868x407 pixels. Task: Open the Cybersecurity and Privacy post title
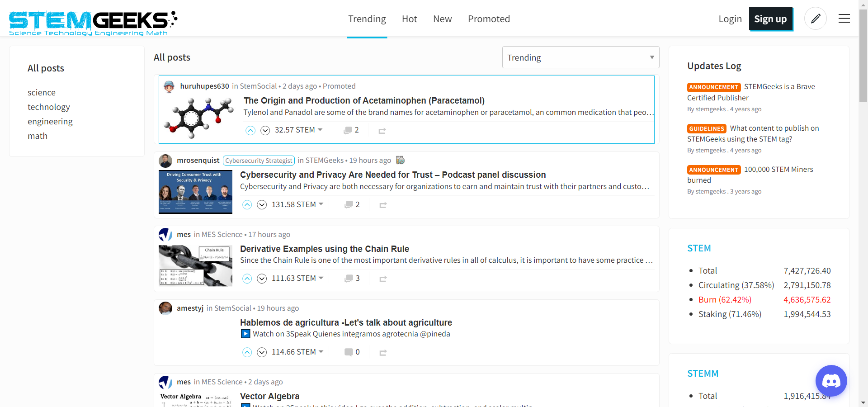click(393, 175)
